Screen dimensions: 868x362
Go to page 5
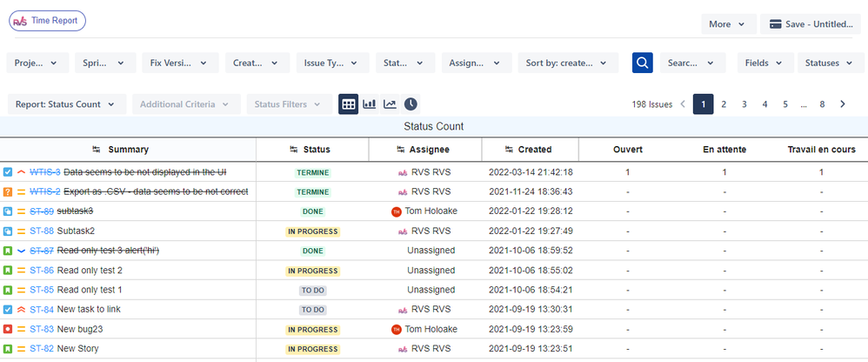click(785, 104)
